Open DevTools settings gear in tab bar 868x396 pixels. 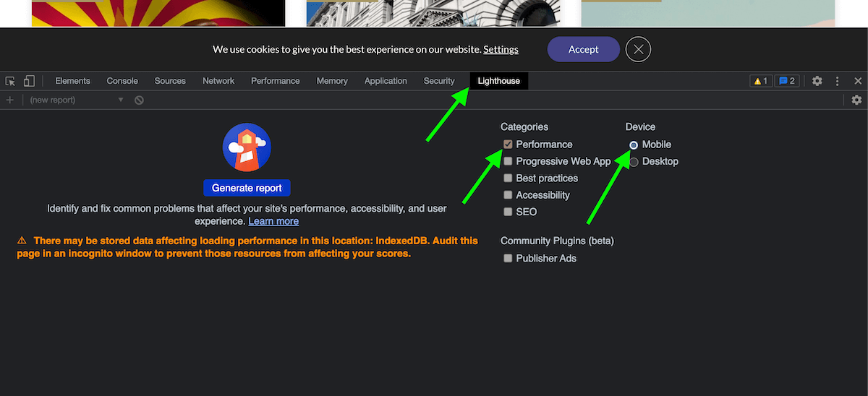(x=817, y=81)
